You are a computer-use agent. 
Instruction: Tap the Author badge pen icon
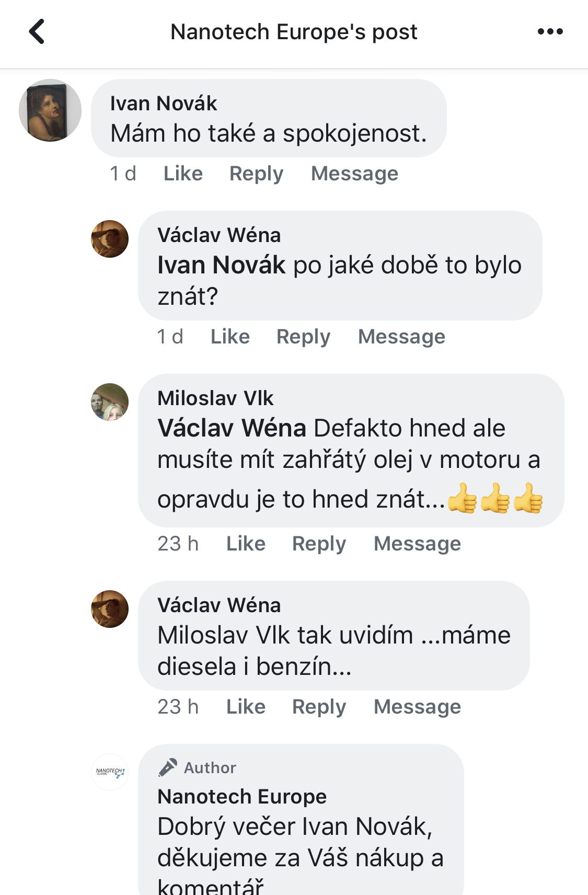click(168, 767)
